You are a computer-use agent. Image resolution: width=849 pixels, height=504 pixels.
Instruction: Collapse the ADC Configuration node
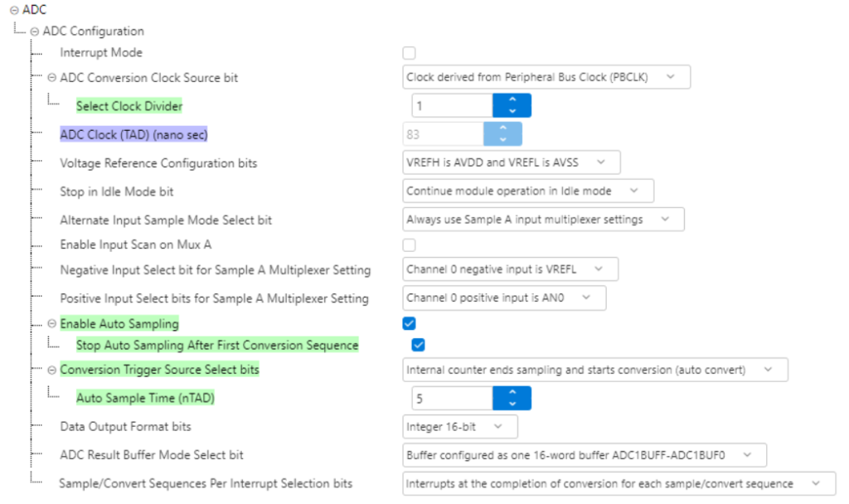pos(34,31)
